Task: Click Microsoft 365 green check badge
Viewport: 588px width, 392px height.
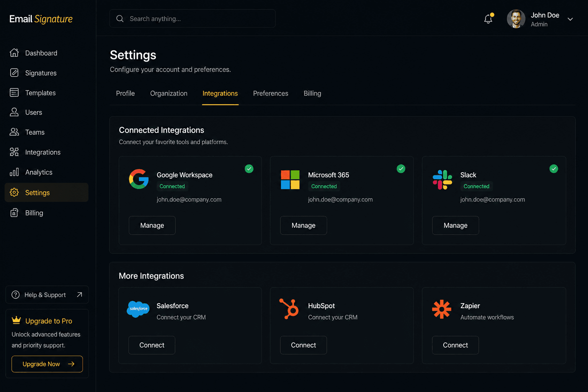Action: (401, 169)
